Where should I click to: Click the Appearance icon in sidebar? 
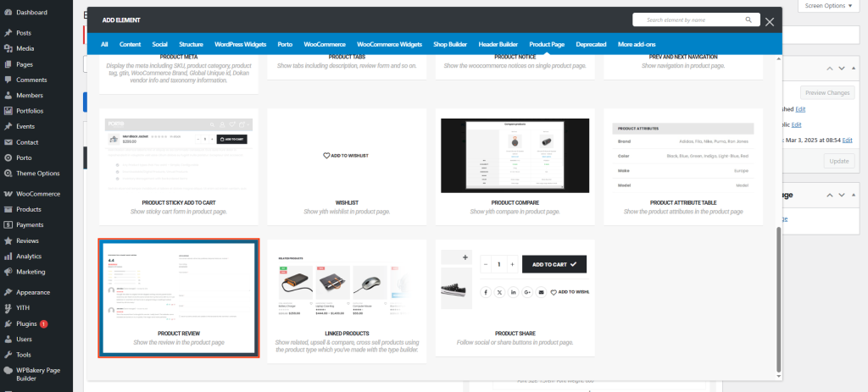coord(8,292)
